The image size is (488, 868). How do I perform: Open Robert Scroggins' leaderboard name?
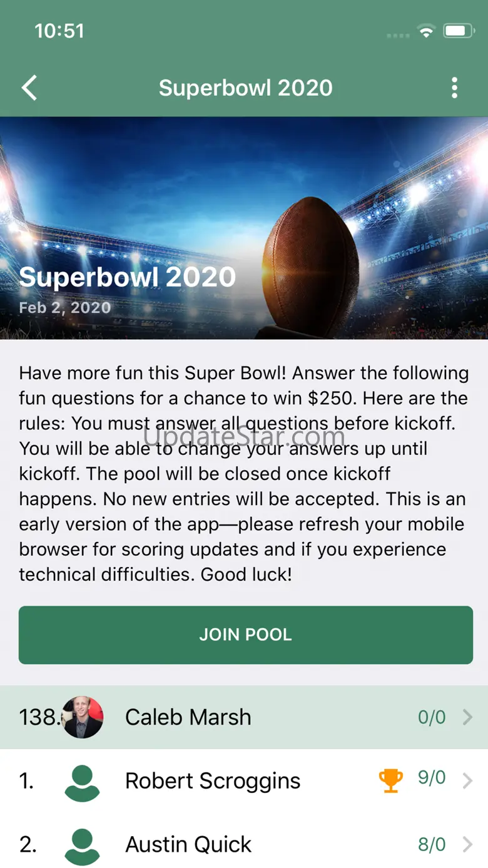[213, 781]
